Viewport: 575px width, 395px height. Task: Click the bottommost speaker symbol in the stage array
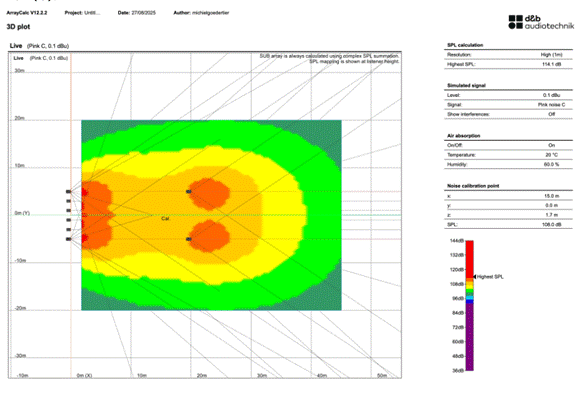point(69,239)
